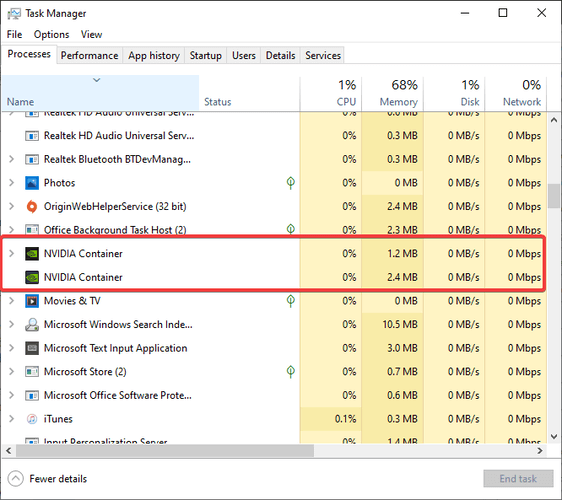Expand Microsoft Text Input Application row
562x500 pixels.
click(11, 348)
